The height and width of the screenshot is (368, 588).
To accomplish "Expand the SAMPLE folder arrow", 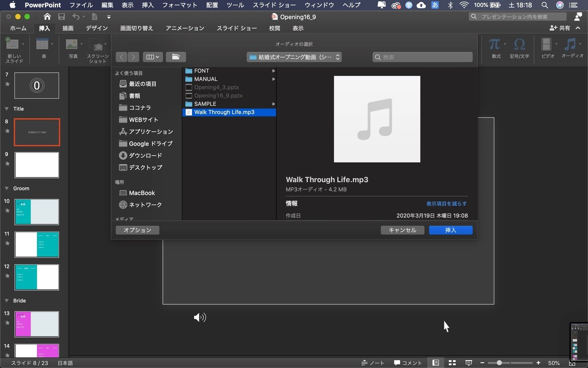I will 273,104.
